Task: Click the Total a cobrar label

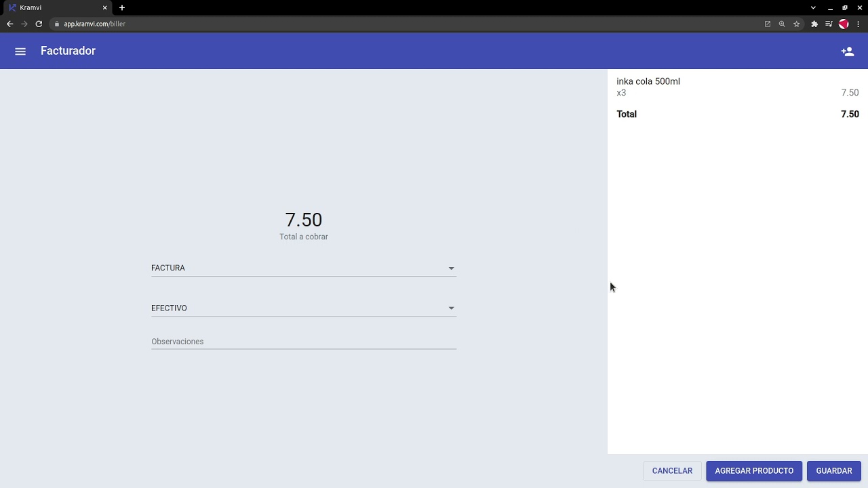Action: (x=304, y=237)
